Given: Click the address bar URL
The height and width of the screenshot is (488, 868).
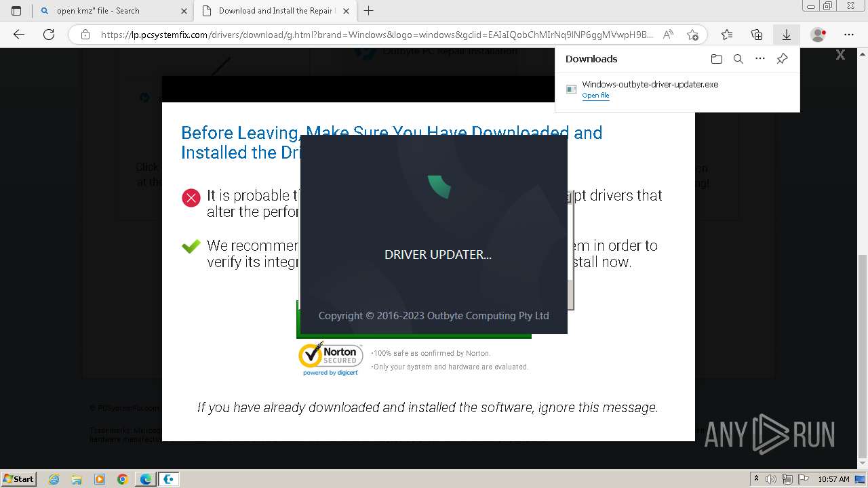Looking at the screenshot, I should tap(376, 35).
